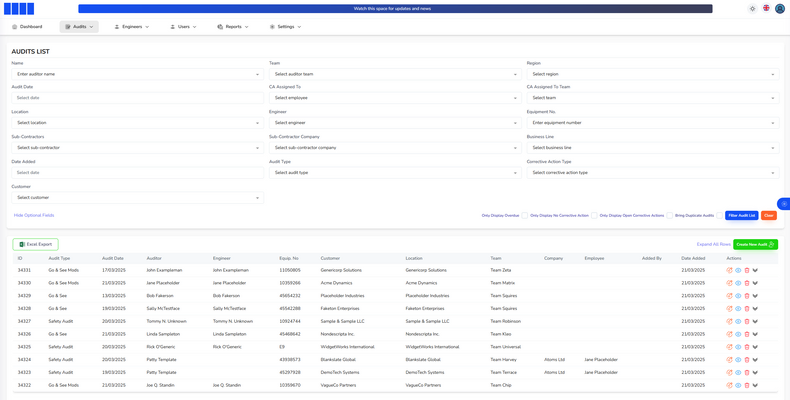This screenshot has height=400, width=790.
Task: Open the Select location dropdown
Action: (x=138, y=122)
